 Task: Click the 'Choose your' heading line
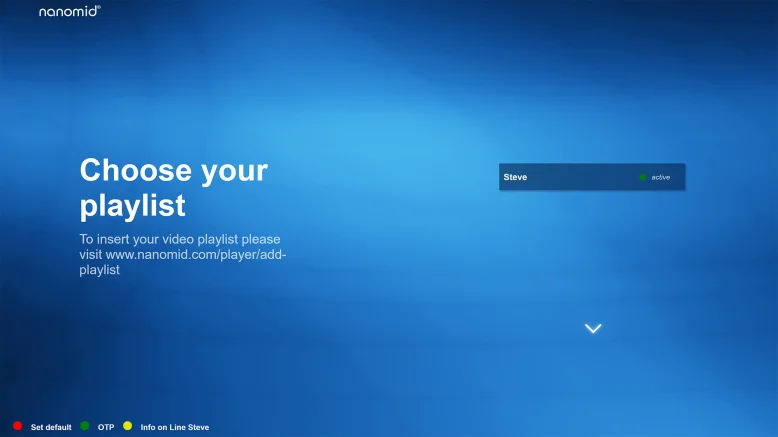(x=173, y=170)
